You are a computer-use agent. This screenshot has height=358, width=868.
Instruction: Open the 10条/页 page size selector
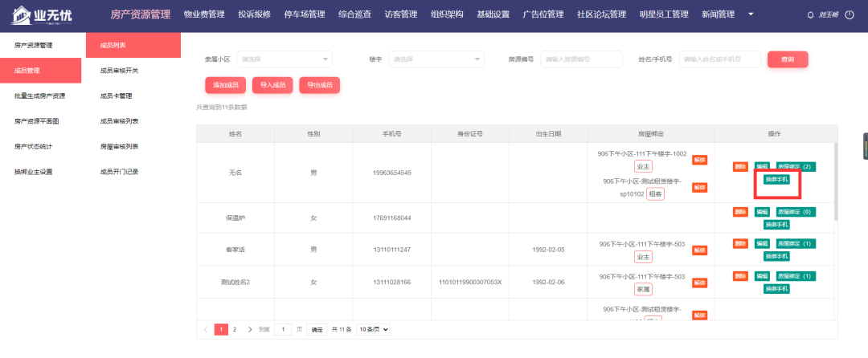coord(373,329)
